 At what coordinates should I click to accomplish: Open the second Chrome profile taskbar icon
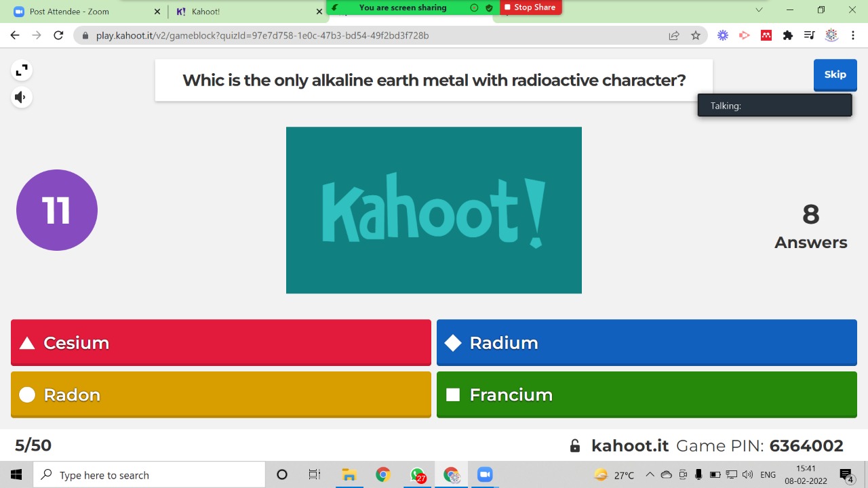(452, 475)
